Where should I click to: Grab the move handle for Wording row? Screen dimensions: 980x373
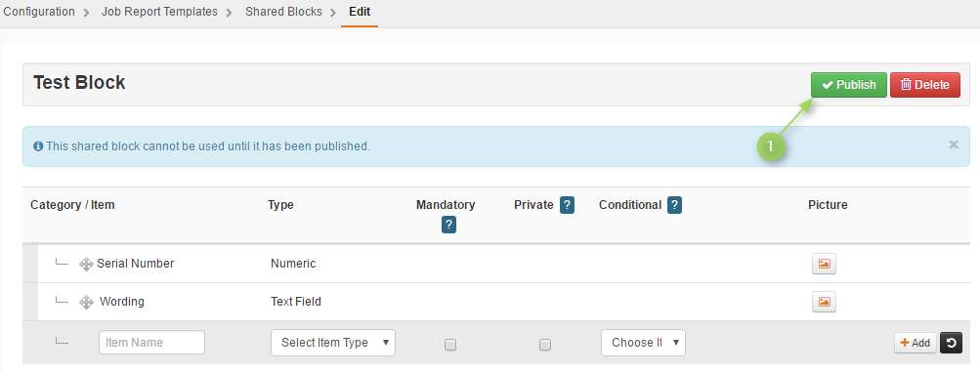tap(86, 303)
